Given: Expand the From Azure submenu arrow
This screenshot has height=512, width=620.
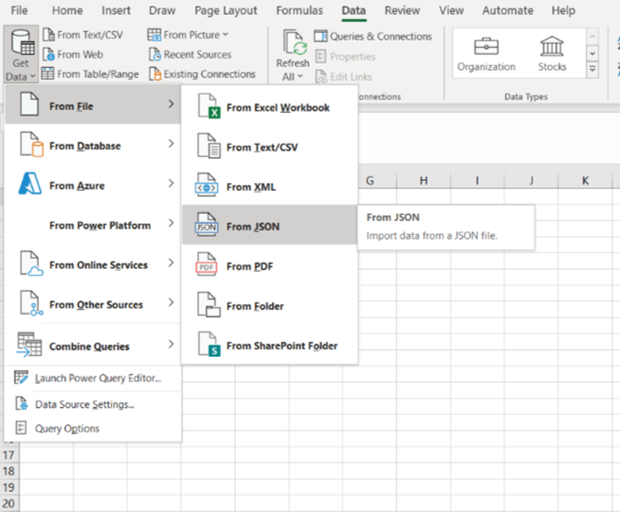Looking at the screenshot, I should tap(171, 183).
